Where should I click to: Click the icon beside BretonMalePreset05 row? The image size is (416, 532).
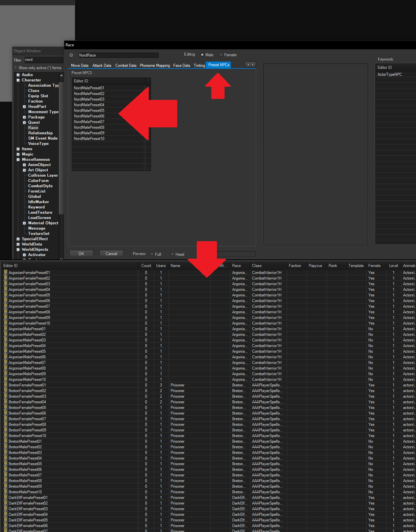[5, 464]
